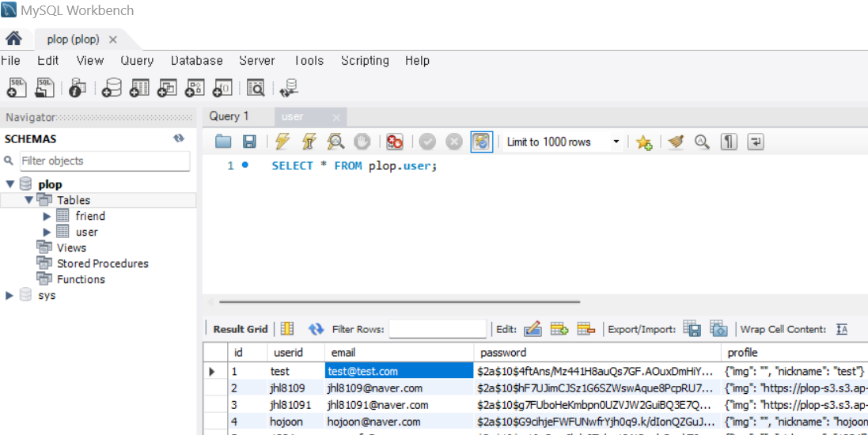Insert new row icon in result grid
Viewport: 868px width, 435px height.
click(x=559, y=329)
